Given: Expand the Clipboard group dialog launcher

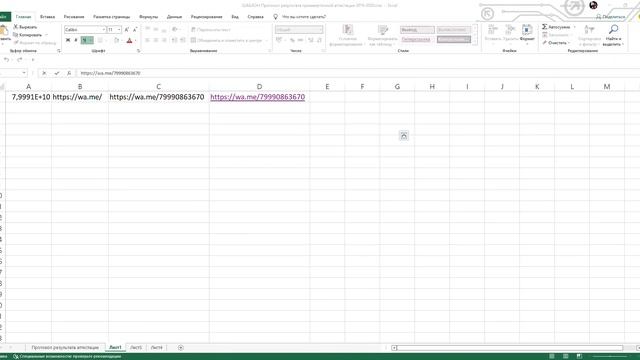Looking at the screenshot, I should [59, 51].
